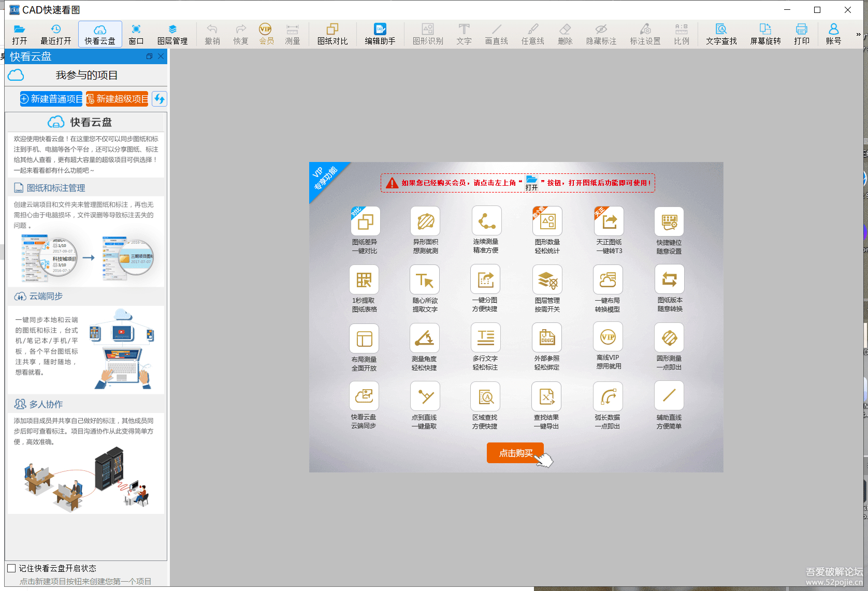The height and width of the screenshot is (591, 868).
Task: Click 图形数量 轻松统计 feature icon
Action: pyautogui.click(x=547, y=221)
